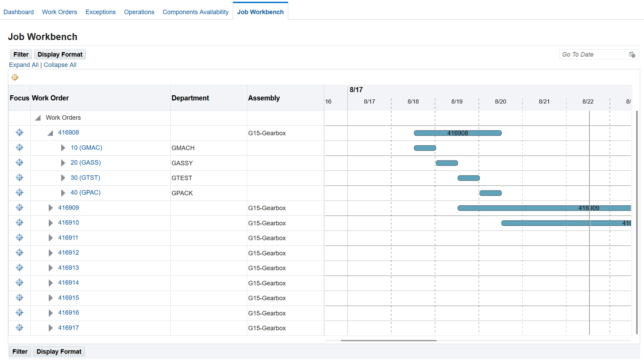This screenshot has height=362, width=644.
Task: Open the 20 (GASS) operation link
Action: pyautogui.click(x=86, y=163)
